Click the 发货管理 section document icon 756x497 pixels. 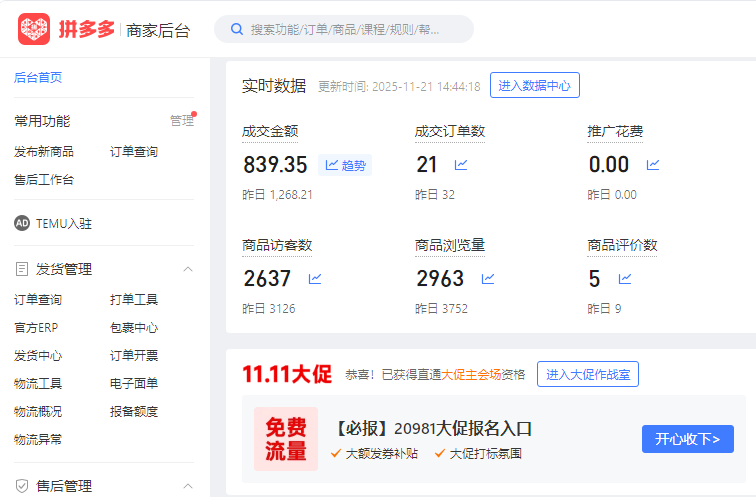point(22,269)
